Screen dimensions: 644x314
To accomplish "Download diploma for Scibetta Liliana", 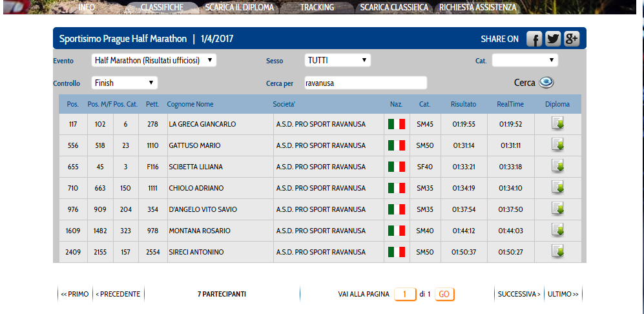I will [557, 167].
